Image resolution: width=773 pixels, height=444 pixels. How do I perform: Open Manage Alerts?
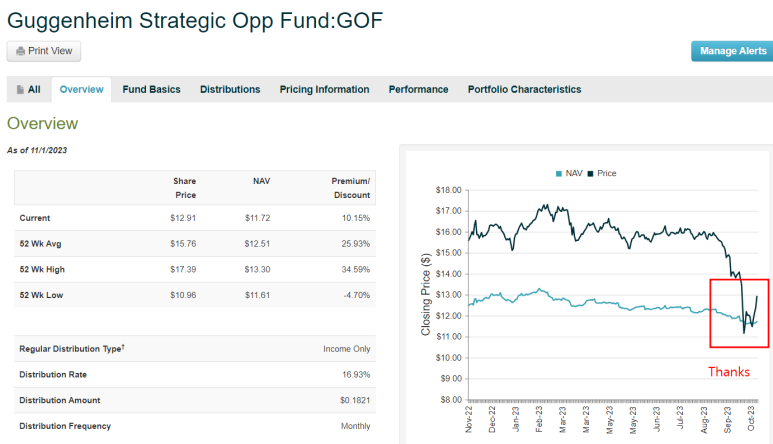point(733,51)
